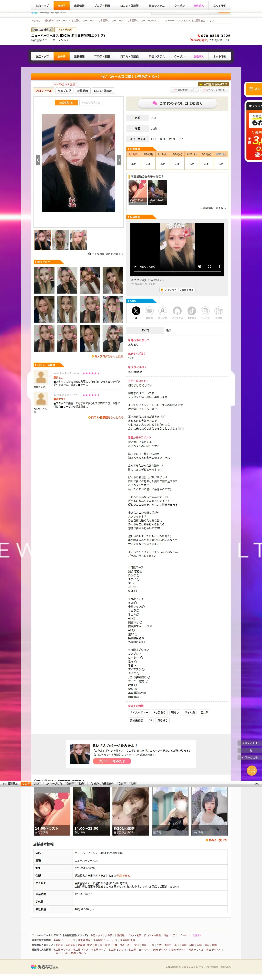The height and width of the screenshot is (980, 262).
Task: Write a review via この女の子の口コミを書く
Action: [x=177, y=103]
